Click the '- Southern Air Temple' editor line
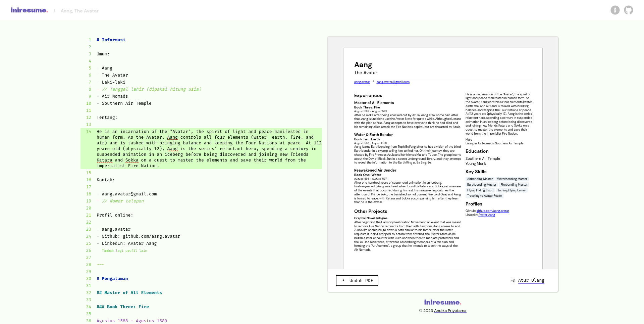The image size is (644, 324). [x=124, y=103]
